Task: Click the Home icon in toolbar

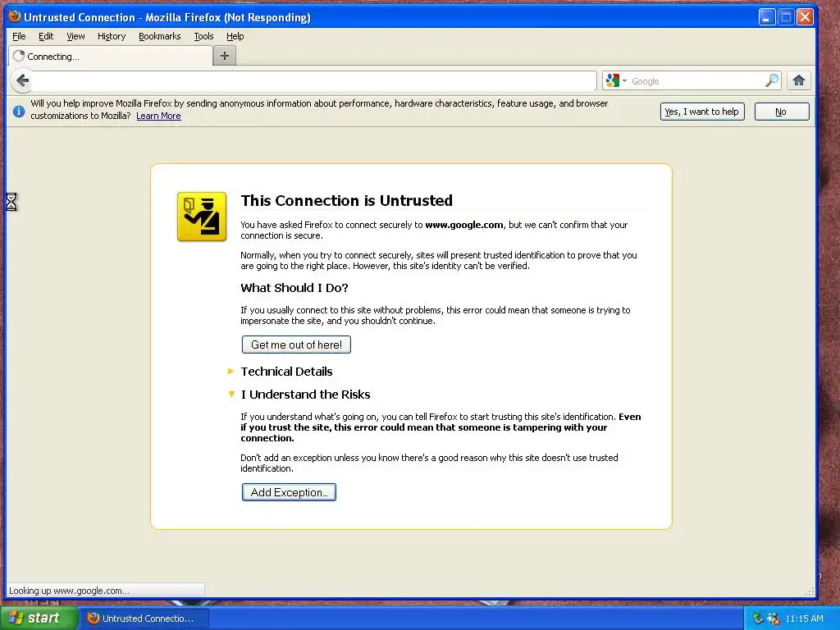Action: click(799, 81)
